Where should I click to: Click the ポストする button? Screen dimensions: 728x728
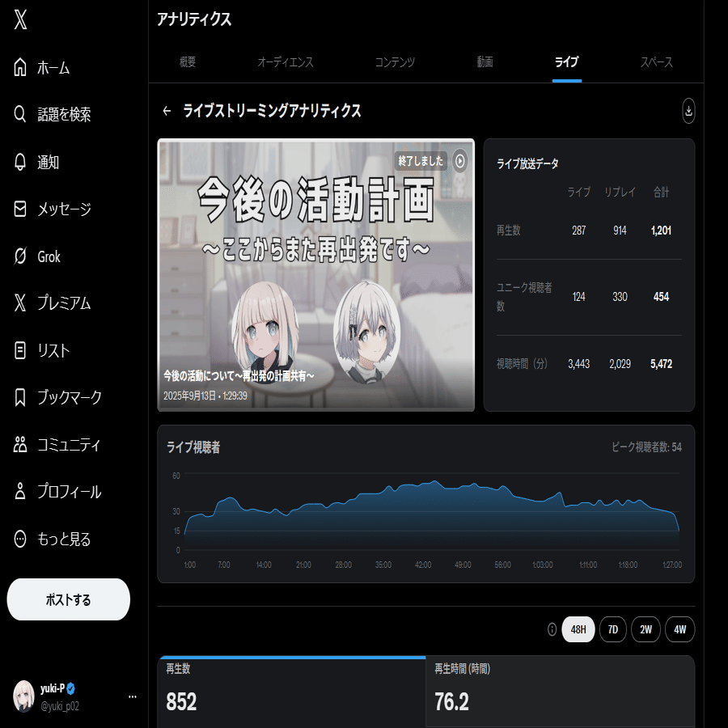(x=68, y=599)
